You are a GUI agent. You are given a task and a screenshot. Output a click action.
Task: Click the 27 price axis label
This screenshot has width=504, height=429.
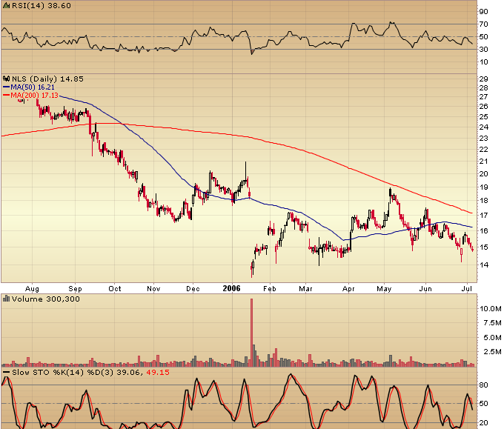[x=484, y=97]
